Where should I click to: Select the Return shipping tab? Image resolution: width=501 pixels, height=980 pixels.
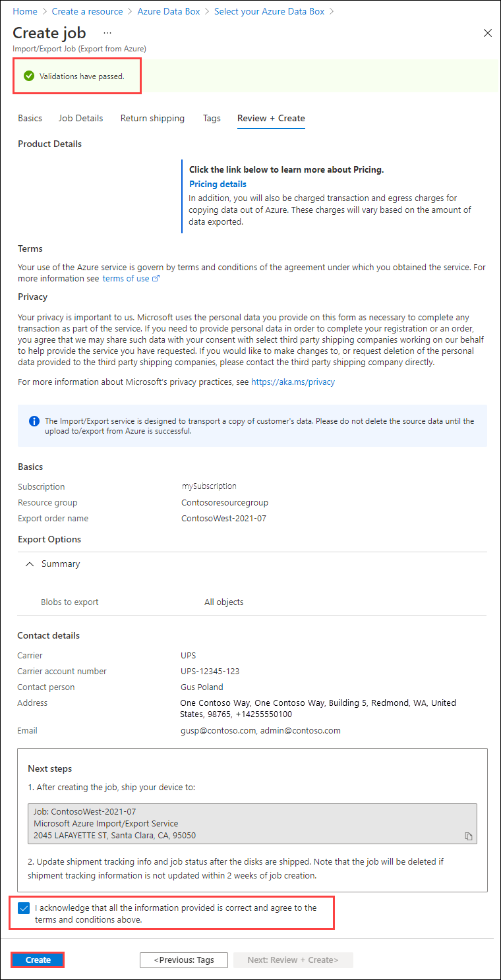point(152,118)
